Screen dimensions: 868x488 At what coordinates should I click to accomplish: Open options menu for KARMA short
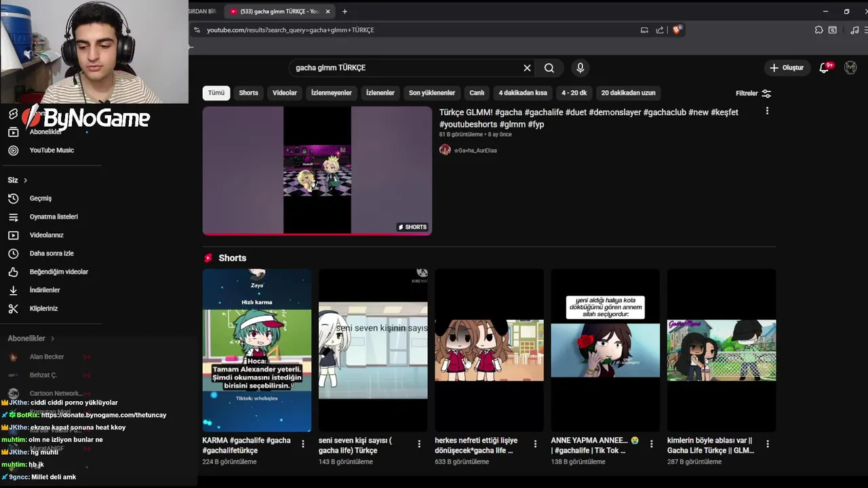coord(303,444)
